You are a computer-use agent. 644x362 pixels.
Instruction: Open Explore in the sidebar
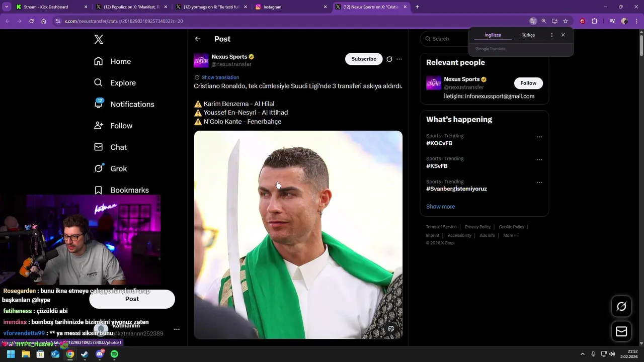(x=115, y=83)
